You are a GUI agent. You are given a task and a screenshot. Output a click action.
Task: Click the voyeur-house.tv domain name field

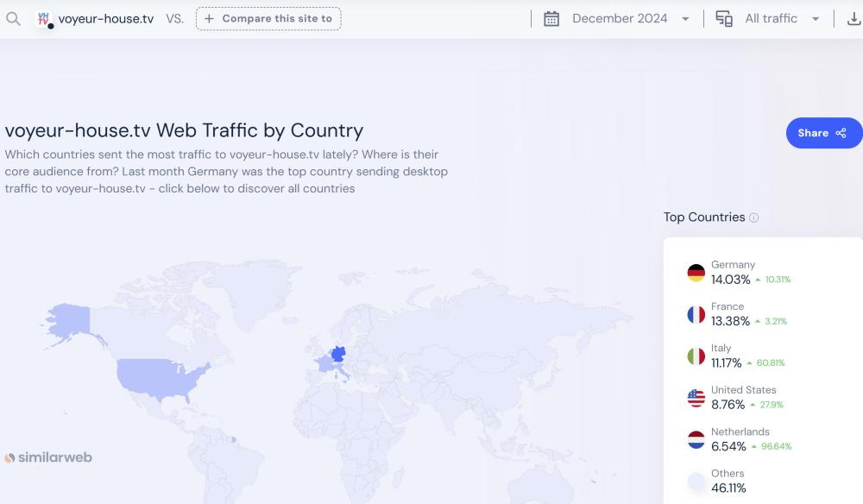[x=106, y=19]
